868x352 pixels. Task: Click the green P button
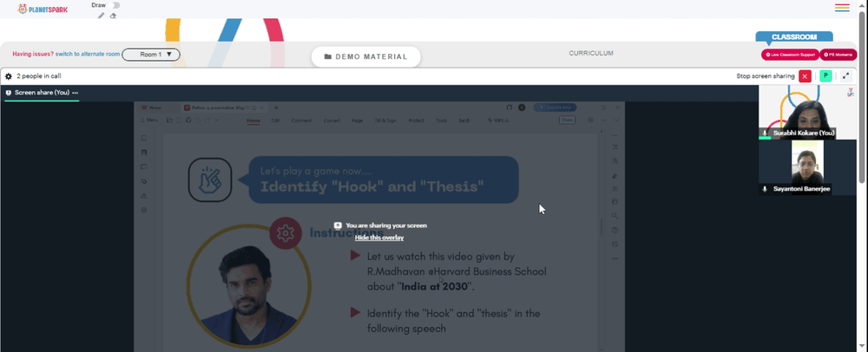826,76
